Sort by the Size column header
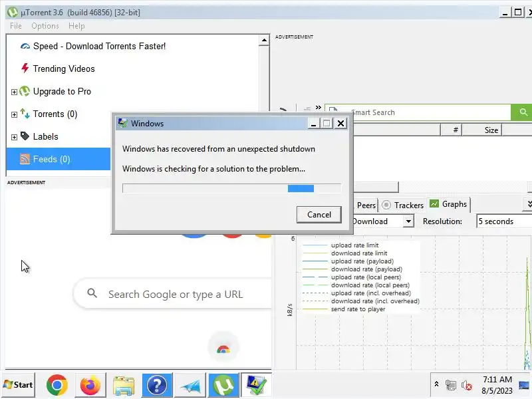532x399 pixels. point(482,130)
